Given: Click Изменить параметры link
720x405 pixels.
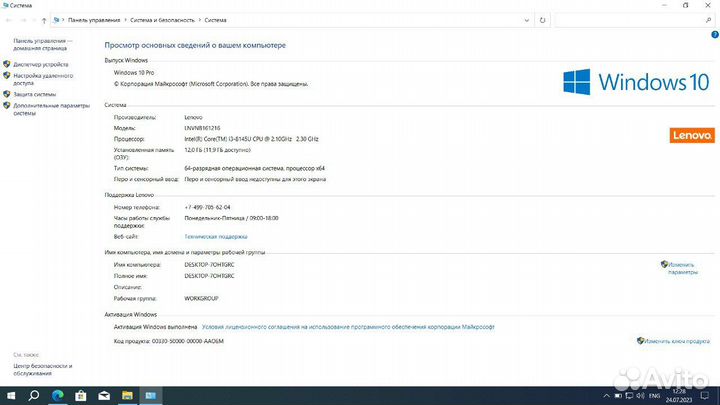Looking at the screenshot, I should click(683, 268).
